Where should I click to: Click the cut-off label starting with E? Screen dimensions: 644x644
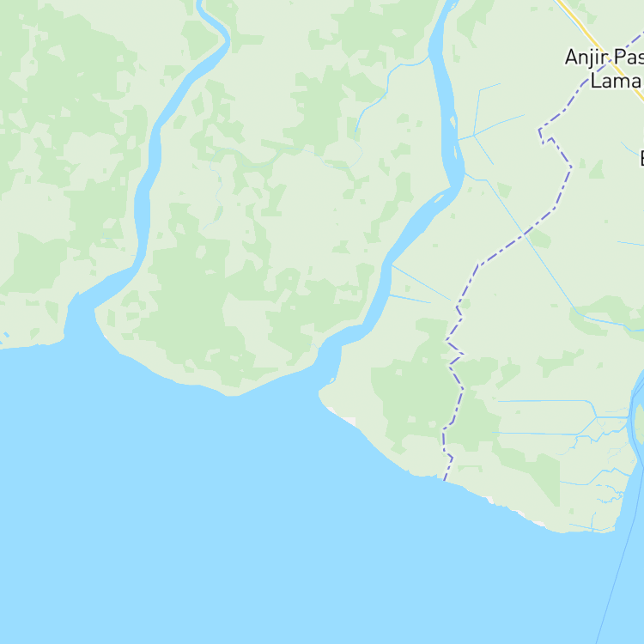[x=641, y=158]
